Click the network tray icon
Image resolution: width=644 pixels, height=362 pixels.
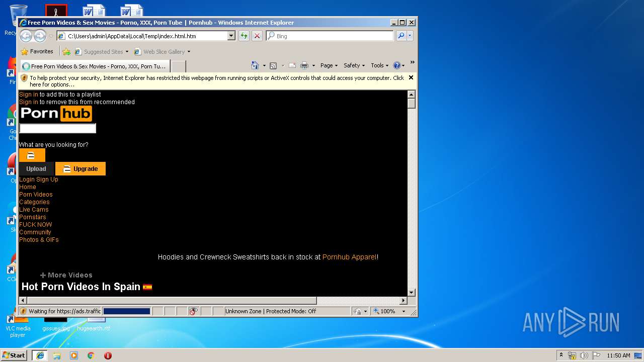pos(572,355)
